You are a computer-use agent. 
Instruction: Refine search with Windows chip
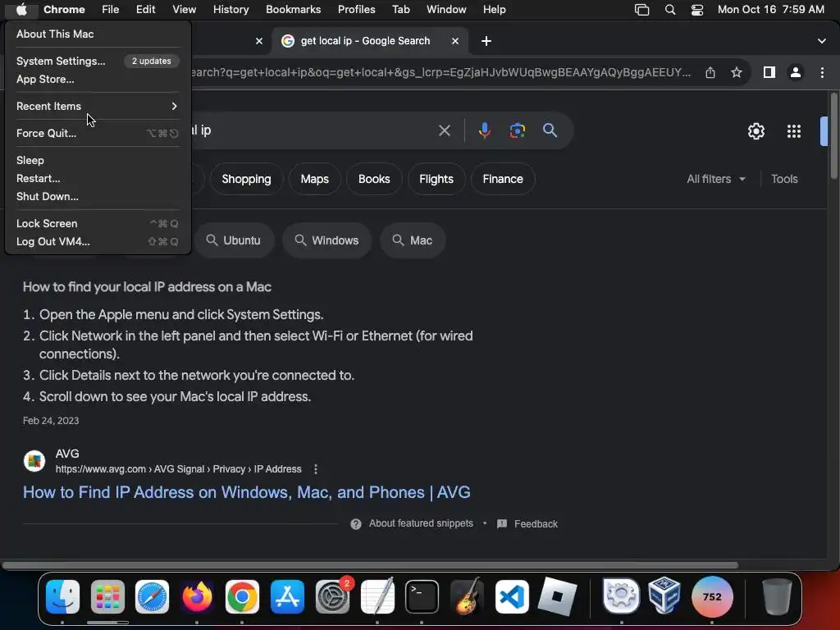326,240
